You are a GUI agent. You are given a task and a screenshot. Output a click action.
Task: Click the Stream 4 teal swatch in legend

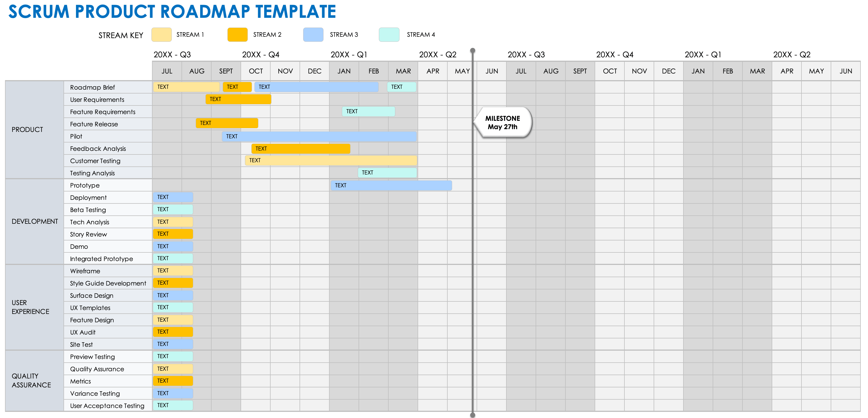389,35
